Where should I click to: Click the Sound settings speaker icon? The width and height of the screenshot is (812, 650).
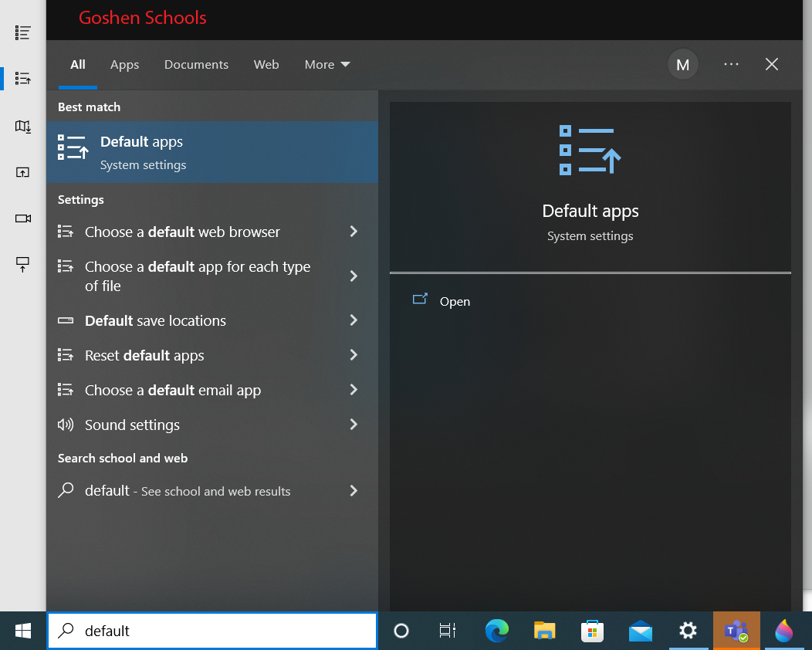(x=66, y=425)
